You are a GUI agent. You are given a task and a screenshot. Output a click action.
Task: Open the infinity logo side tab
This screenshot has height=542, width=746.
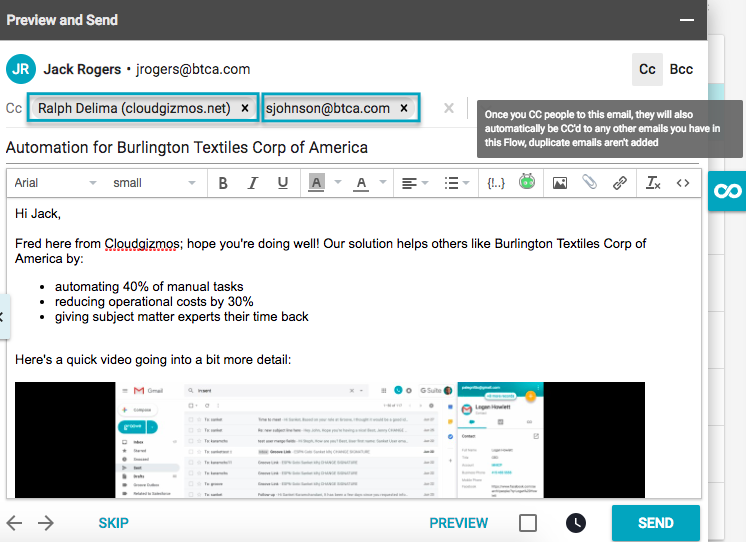pyautogui.click(x=727, y=191)
